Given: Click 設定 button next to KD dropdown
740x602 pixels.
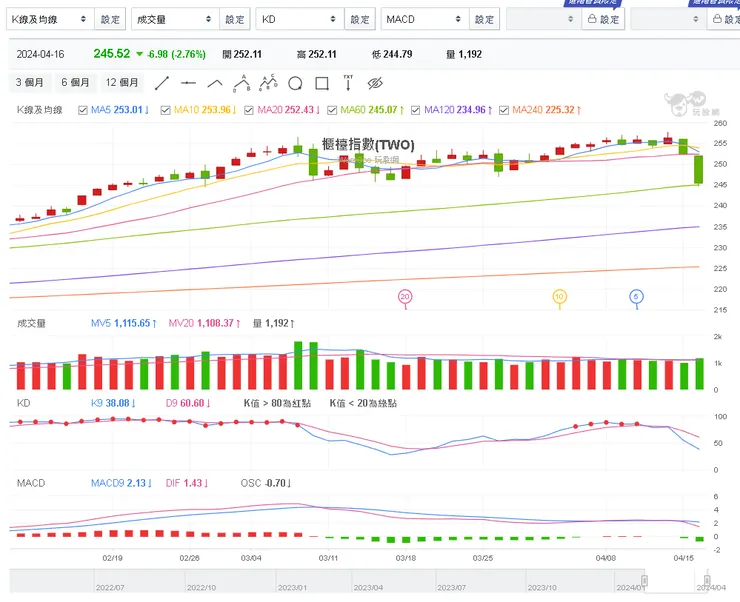Looking at the screenshot, I should (360, 19).
